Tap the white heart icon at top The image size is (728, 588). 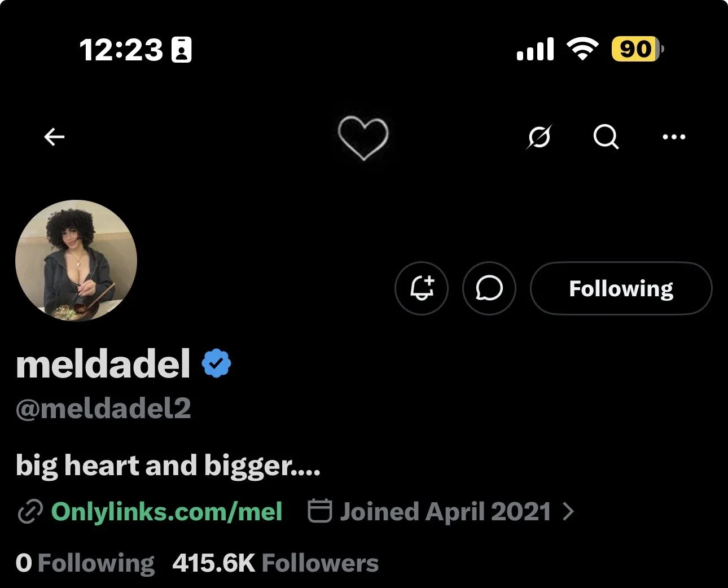point(363,138)
